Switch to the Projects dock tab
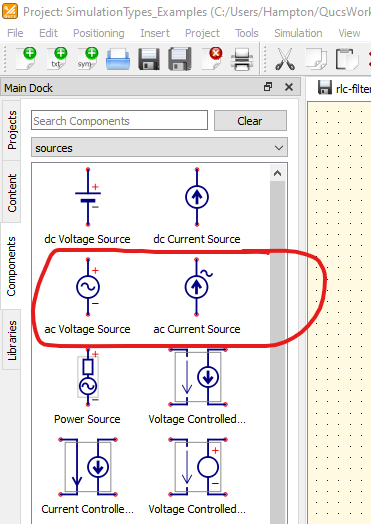This screenshot has height=524, width=371. point(12,130)
